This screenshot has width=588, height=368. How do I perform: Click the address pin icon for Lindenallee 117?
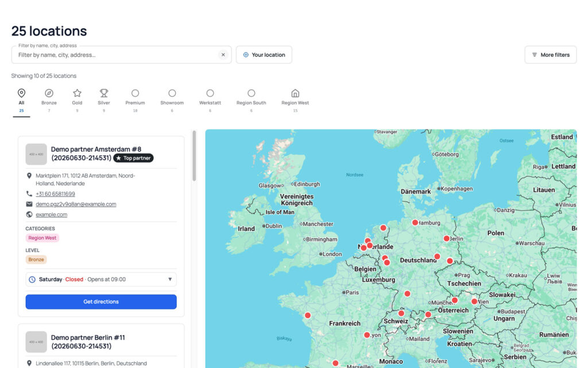tap(29, 363)
